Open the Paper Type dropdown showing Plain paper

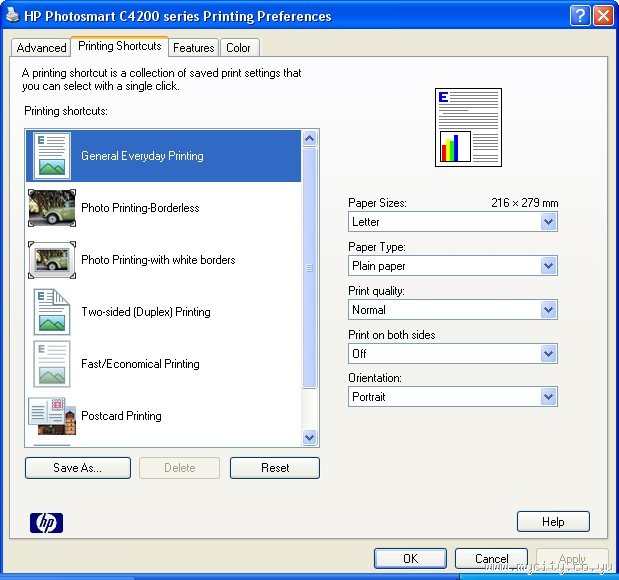point(453,266)
